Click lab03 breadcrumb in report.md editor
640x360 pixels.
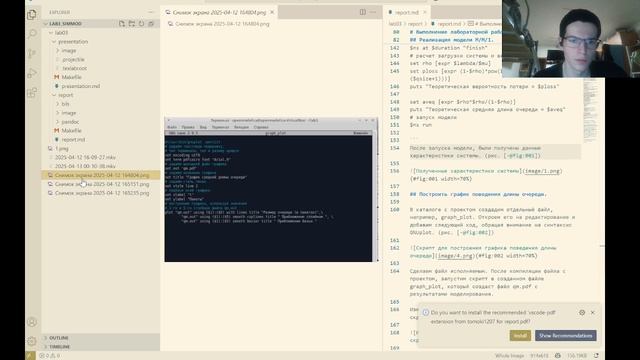[x=395, y=24]
